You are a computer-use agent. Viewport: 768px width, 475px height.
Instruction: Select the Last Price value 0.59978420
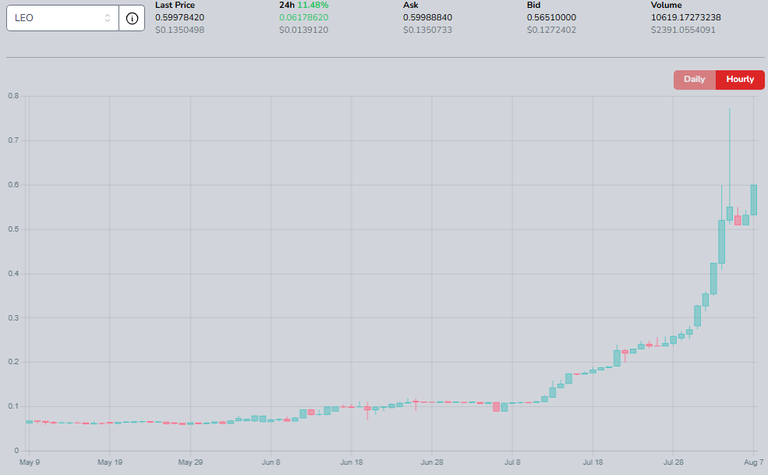click(180, 17)
